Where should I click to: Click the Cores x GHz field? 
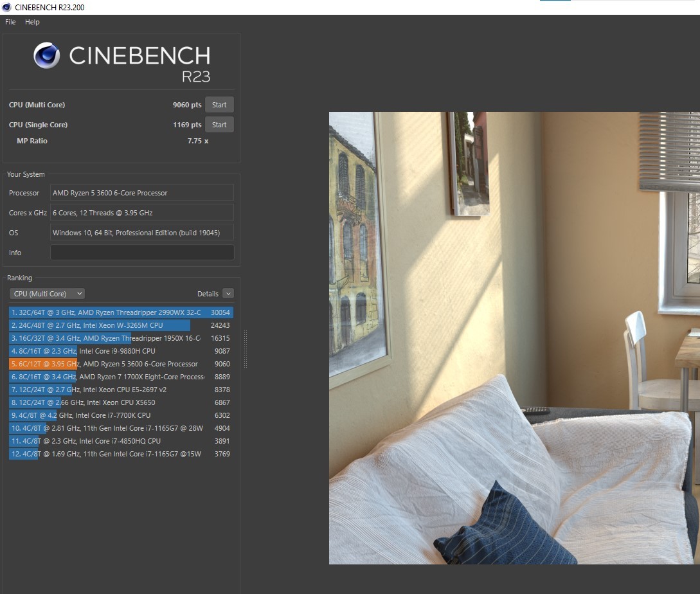[142, 213]
